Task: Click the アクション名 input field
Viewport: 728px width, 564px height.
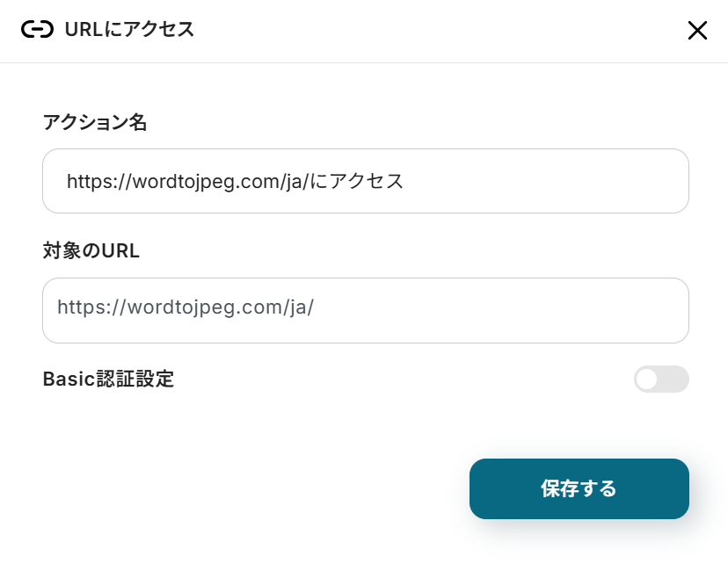Action: click(x=365, y=181)
